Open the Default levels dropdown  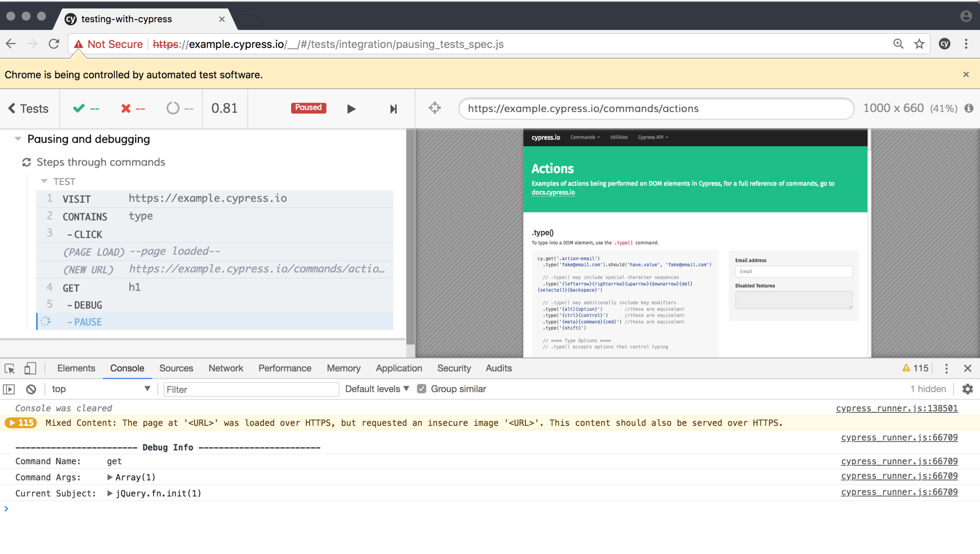377,389
